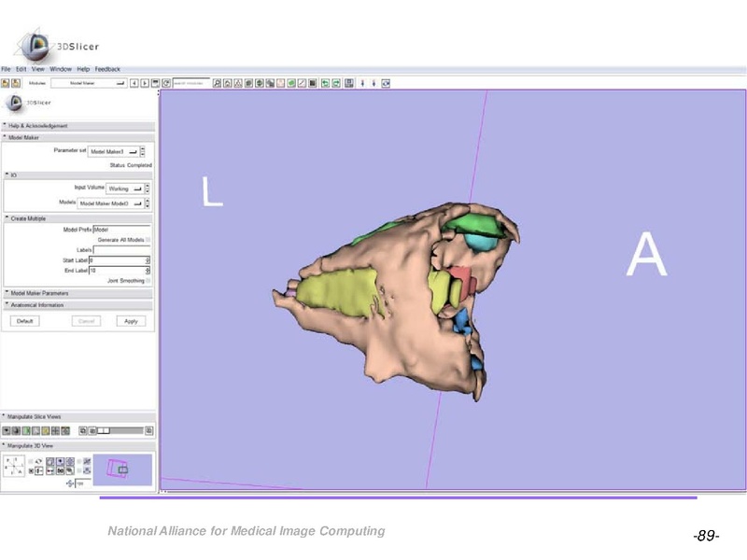Click the End Label spinner arrows
The image size is (747, 560).
pos(148,271)
